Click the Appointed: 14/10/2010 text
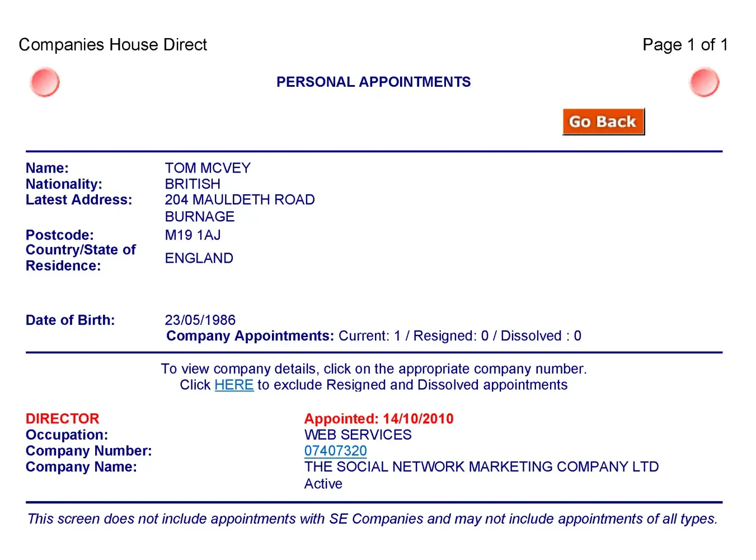This screenshot has height=560, width=756. tap(378, 419)
